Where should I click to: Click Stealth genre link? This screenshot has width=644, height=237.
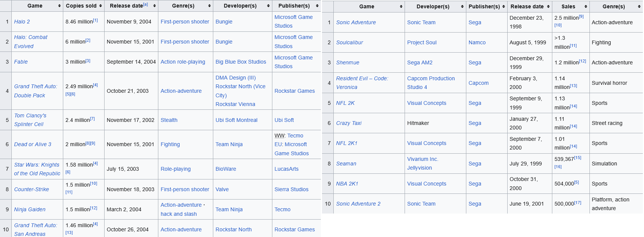(169, 120)
